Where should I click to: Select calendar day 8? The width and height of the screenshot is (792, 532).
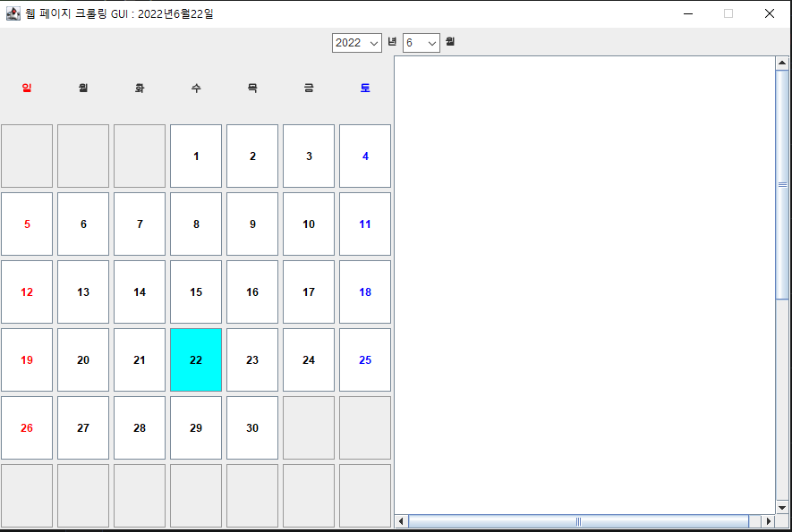[x=196, y=224]
